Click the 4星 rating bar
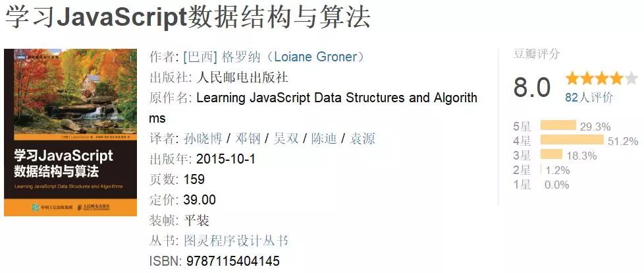Screen dimensions: 644x273 [x=572, y=140]
